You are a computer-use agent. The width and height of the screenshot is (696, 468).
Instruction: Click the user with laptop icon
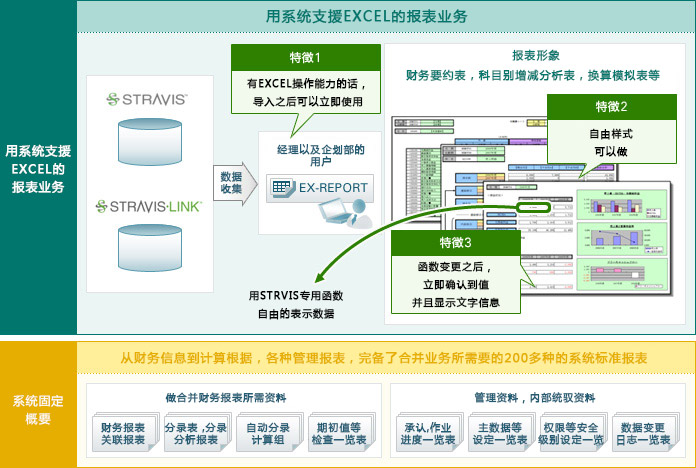345,214
